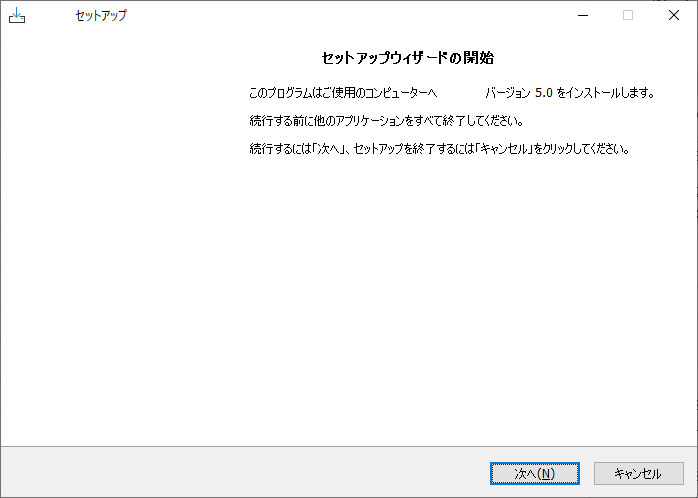
Task: Click the quoted 「キャンセル」 in the instructions
Action: click(507, 149)
